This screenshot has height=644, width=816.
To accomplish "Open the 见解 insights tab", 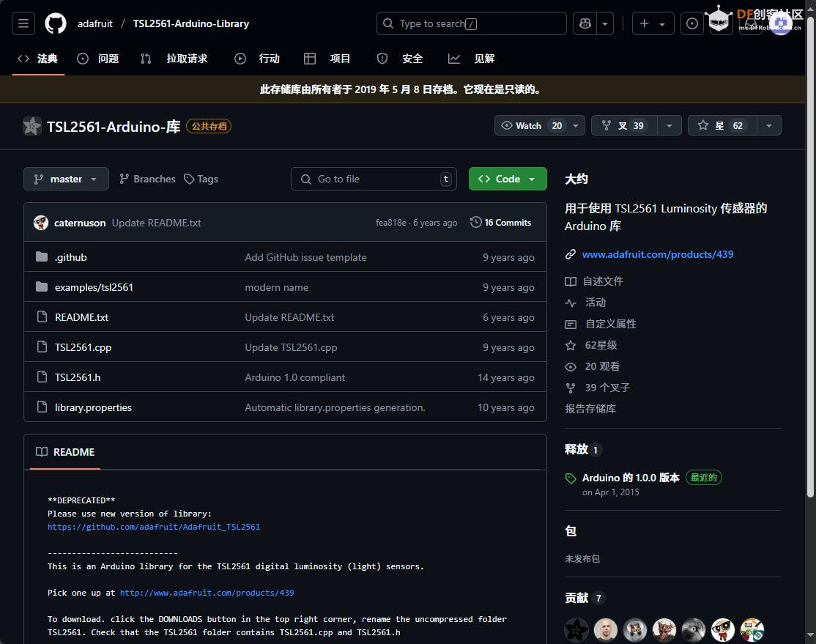I will click(472, 59).
